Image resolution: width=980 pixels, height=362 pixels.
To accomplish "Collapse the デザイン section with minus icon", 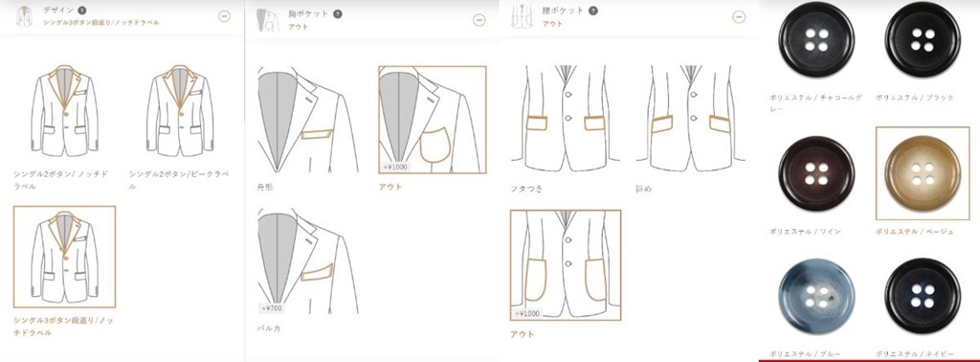I will (224, 16).
